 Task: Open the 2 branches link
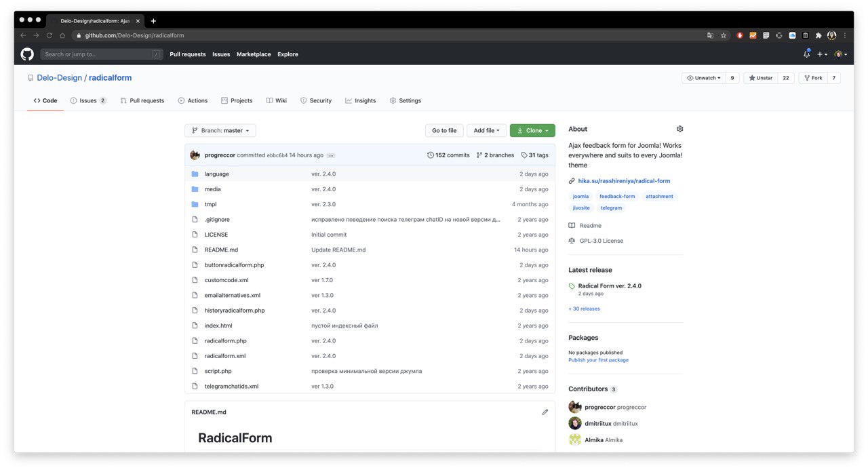[495, 155]
